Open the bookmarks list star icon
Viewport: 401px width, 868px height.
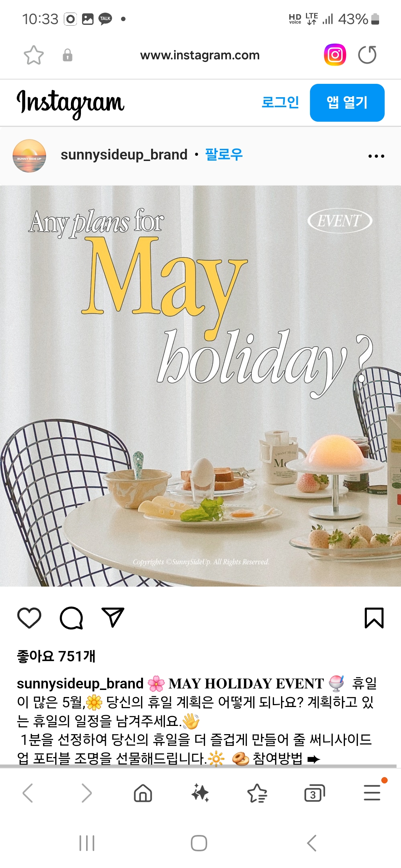(x=257, y=793)
